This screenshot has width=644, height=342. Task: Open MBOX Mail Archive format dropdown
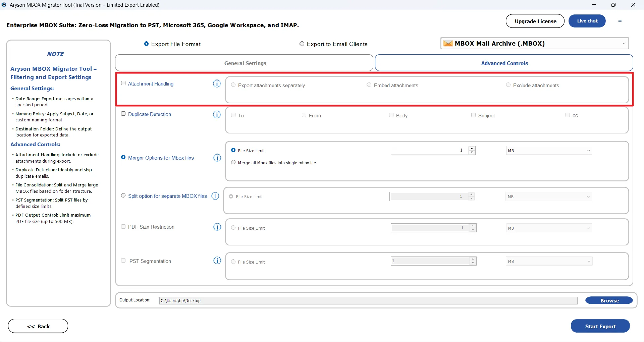(535, 43)
